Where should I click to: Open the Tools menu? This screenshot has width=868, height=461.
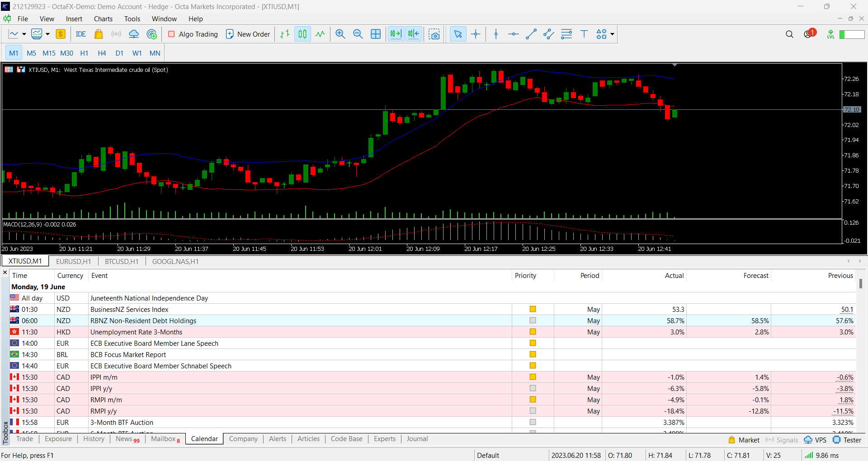click(132, 19)
